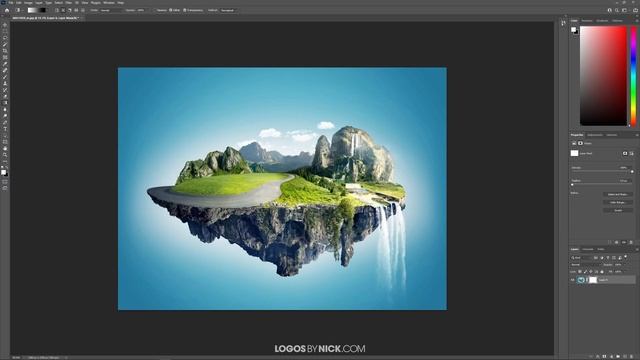640x360 pixels.
Task: Click the Invert button in Properties
Action: click(618, 211)
